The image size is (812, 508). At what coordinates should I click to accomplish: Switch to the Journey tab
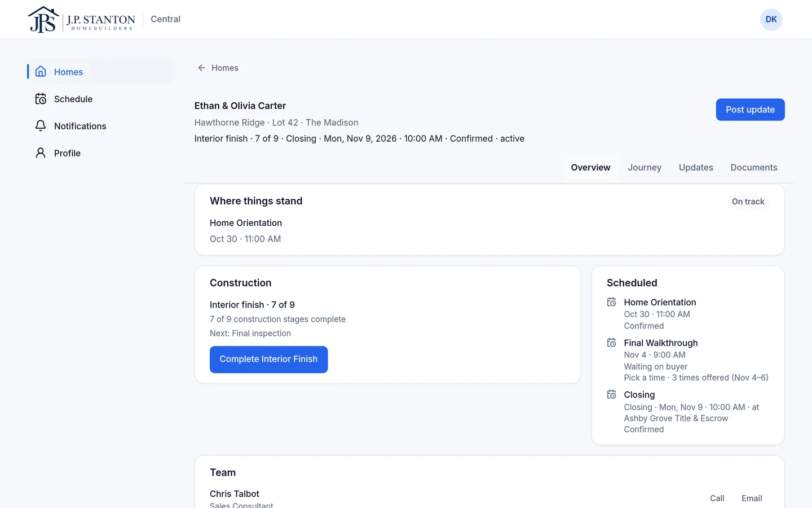pos(645,168)
